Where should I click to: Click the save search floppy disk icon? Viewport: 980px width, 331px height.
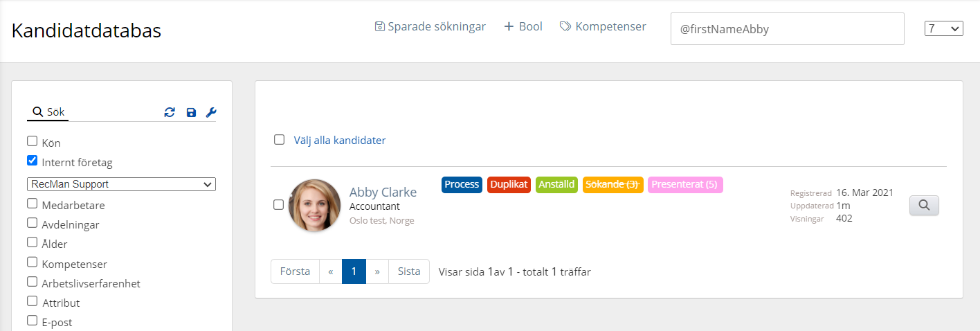point(191,112)
